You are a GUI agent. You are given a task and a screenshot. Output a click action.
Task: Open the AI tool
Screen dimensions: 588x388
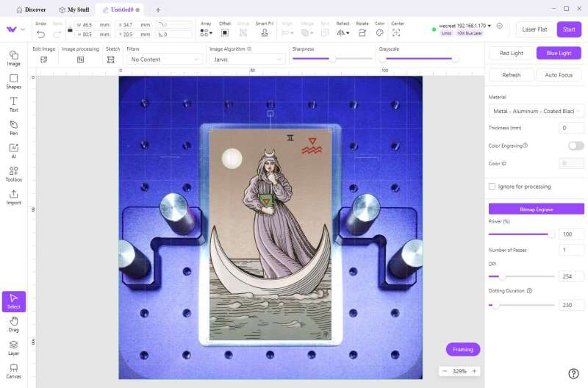[x=13, y=151]
